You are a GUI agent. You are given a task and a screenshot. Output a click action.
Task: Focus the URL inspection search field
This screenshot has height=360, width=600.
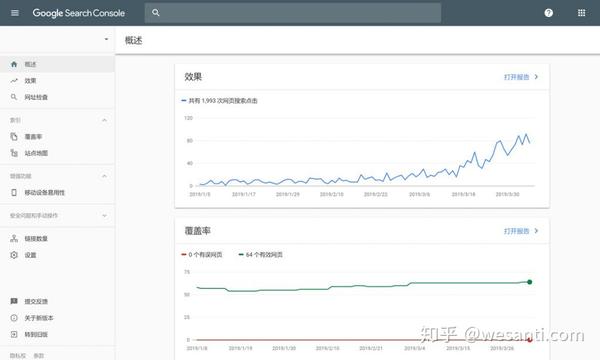293,13
